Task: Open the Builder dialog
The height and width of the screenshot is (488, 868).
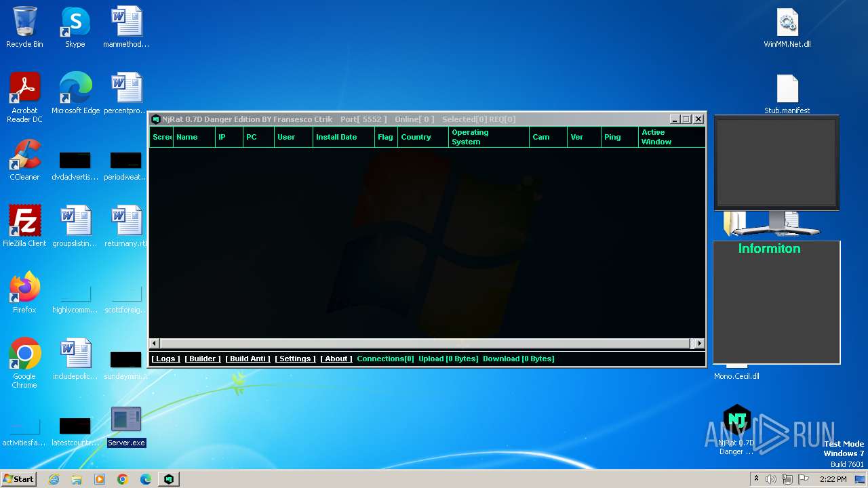Action: (x=203, y=359)
